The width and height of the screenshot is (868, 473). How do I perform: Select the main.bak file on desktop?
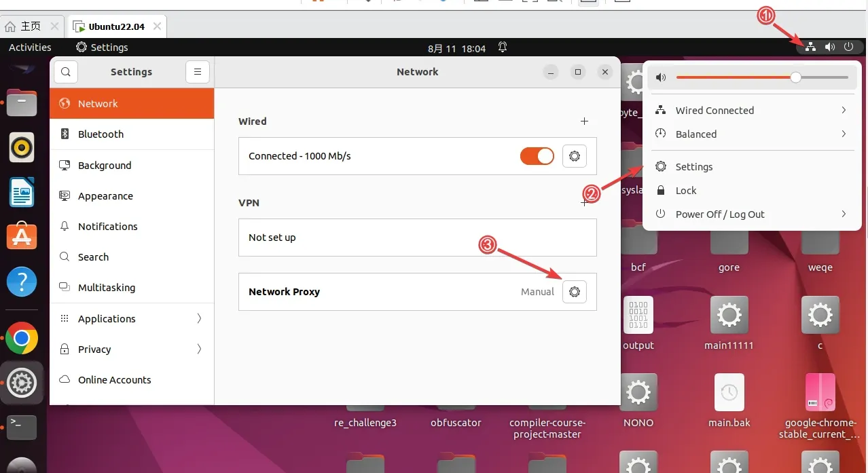tap(729, 401)
